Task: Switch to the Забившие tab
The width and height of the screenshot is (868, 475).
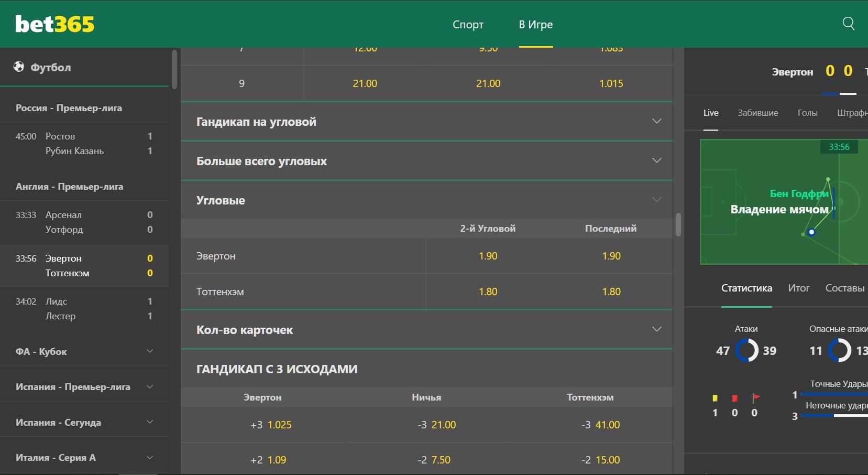Action: coord(757,113)
